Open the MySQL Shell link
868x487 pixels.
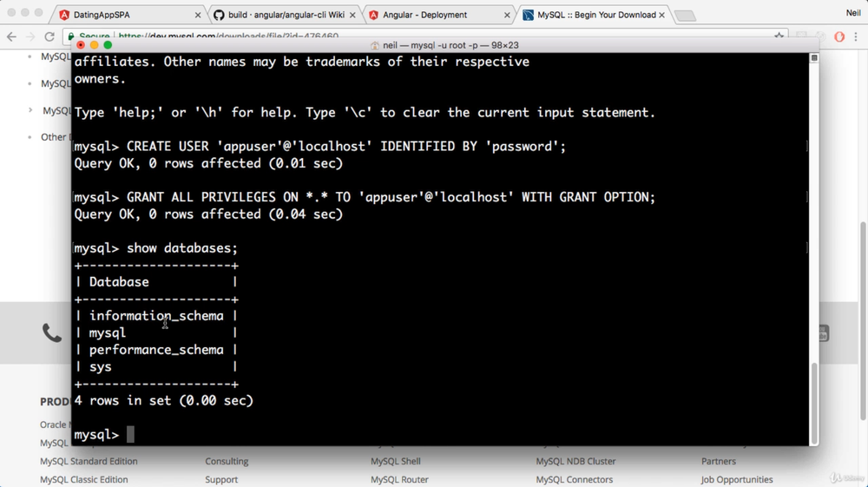click(396, 461)
